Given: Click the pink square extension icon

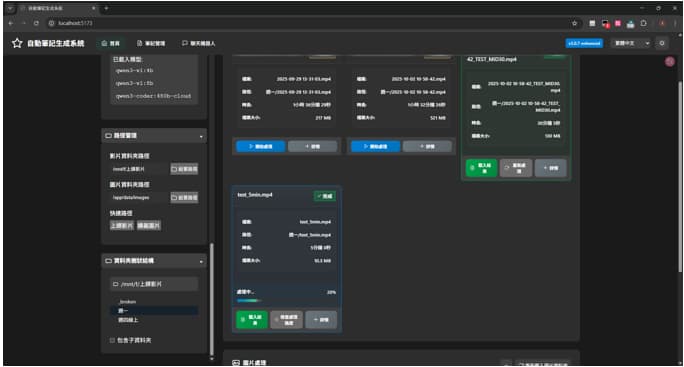Looking at the screenshot, I should [618, 23].
